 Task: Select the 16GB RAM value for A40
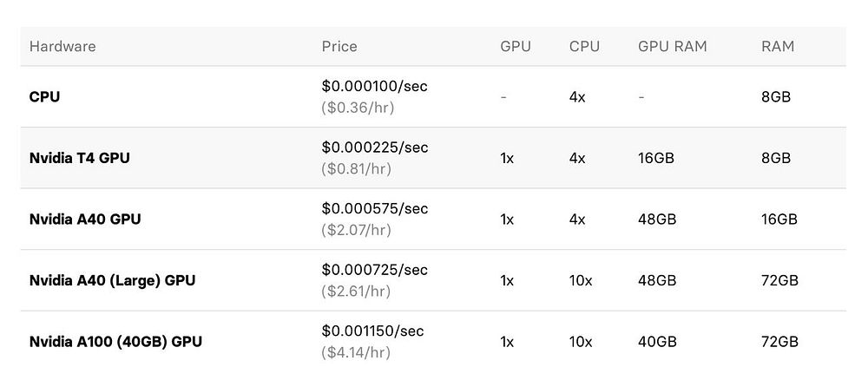coord(779,219)
